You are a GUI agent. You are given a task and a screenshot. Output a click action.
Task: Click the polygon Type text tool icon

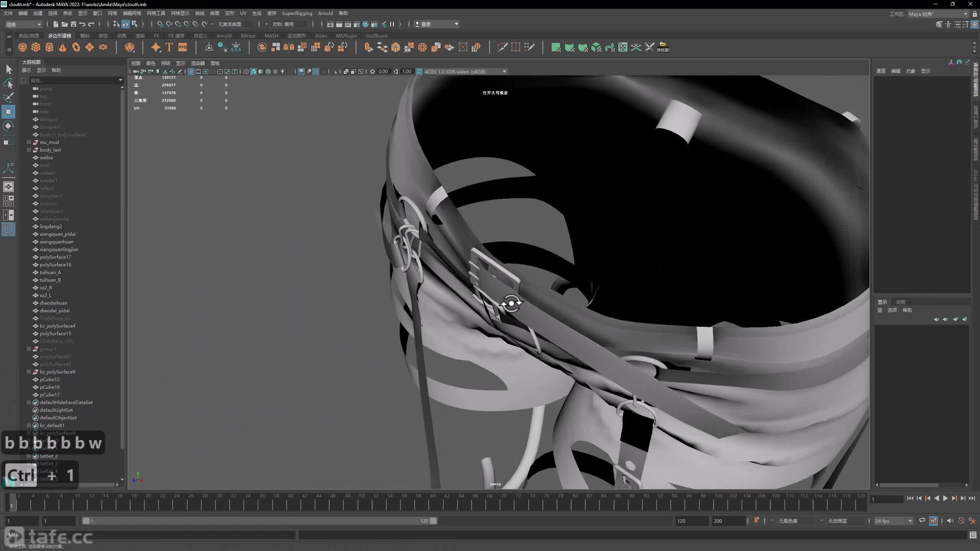click(x=169, y=47)
